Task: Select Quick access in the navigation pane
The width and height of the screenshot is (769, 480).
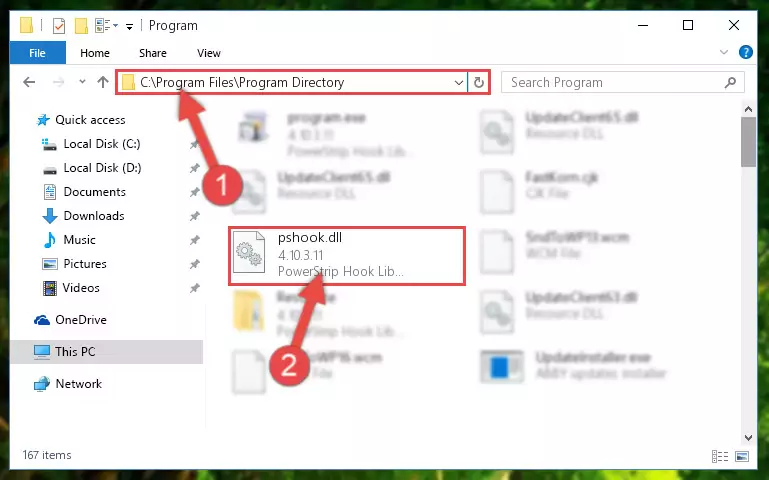Action: [90, 120]
